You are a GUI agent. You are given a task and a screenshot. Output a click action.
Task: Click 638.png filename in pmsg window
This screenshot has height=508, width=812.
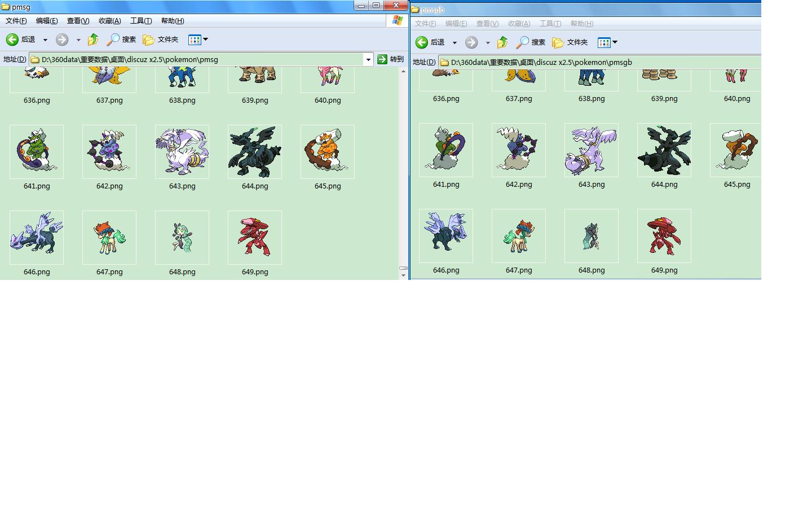click(x=182, y=100)
